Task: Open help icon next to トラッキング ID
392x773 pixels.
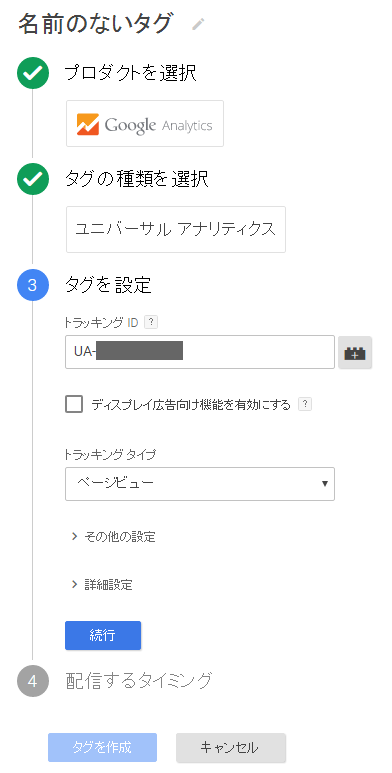Action: (x=151, y=322)
